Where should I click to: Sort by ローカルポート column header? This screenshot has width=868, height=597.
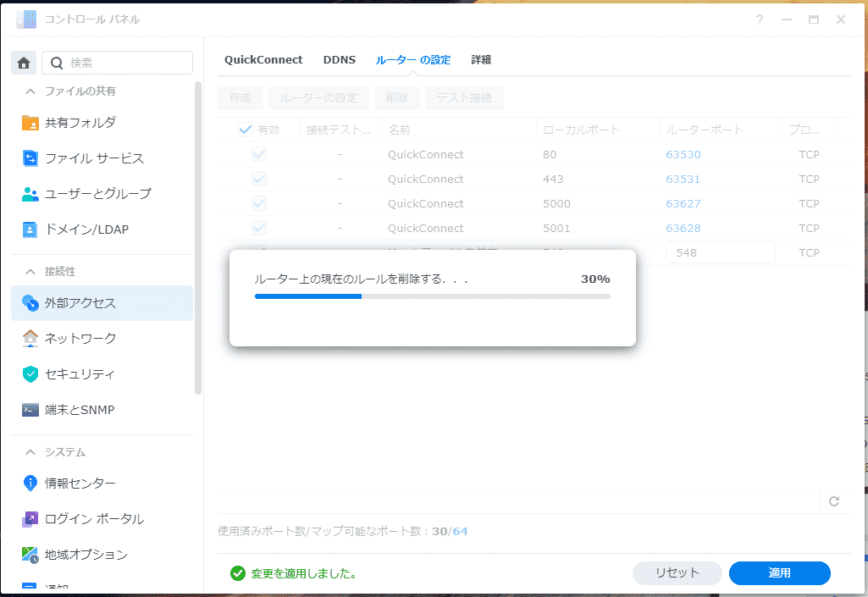[x=597, y=130]
